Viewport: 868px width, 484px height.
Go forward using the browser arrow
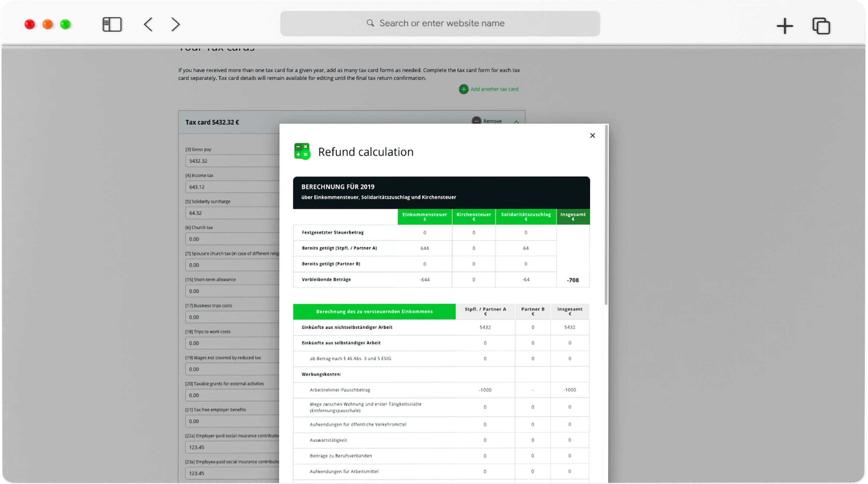click(175, 24)
